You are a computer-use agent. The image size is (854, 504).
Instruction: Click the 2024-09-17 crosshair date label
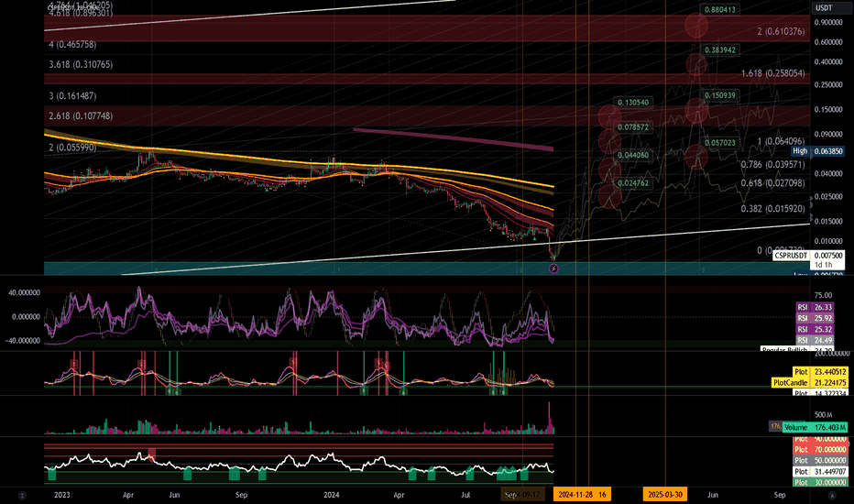coord(522,495)
